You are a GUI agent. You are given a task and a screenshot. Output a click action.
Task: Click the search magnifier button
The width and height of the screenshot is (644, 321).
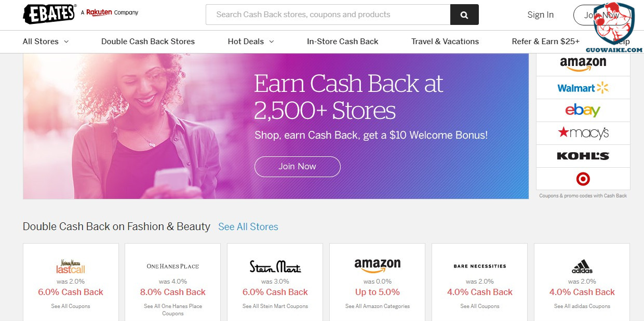(x=464, y=15)
